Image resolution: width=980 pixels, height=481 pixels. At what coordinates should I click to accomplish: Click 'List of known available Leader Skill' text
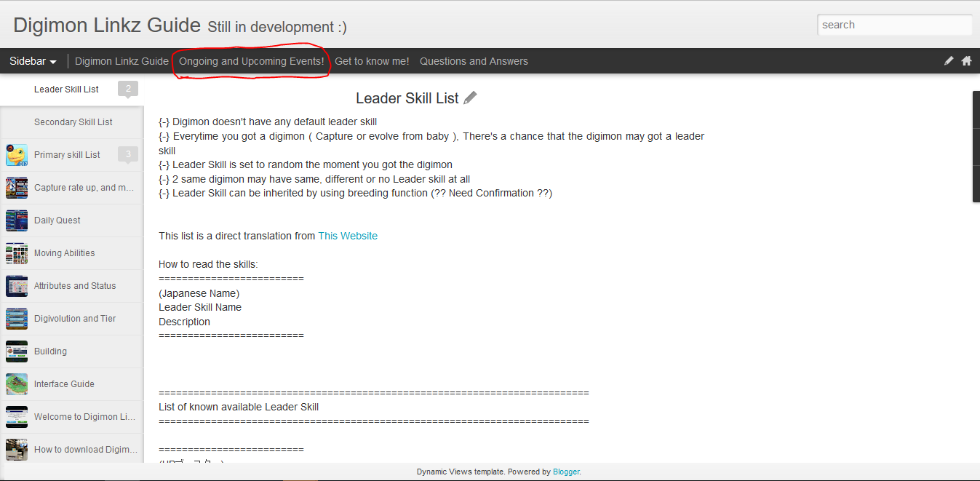239,407
